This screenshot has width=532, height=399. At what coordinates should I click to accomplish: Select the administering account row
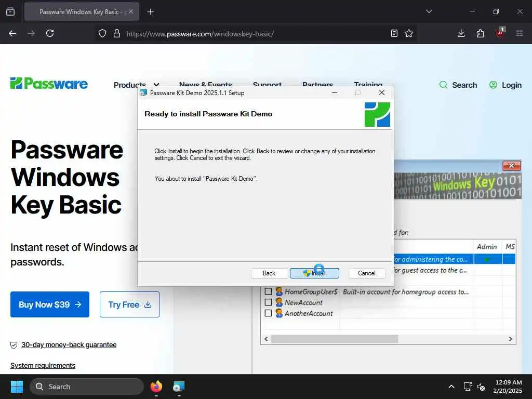(455, 259)
